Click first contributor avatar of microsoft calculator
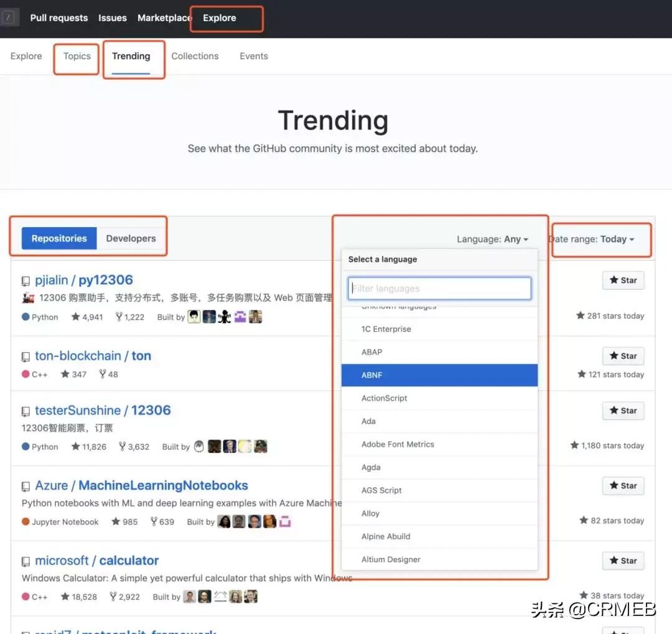This screenshot has width=672, height=634. [189, 597]
